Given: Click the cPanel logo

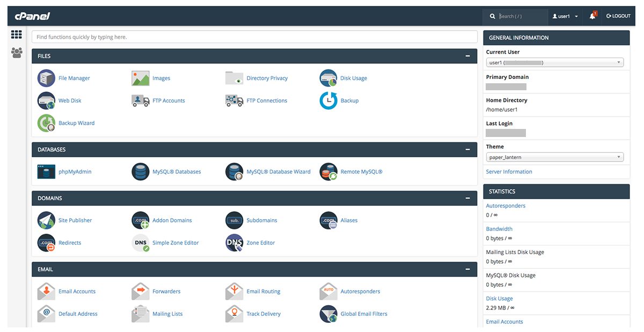Looking at the screenshot, I should [32, 16].
